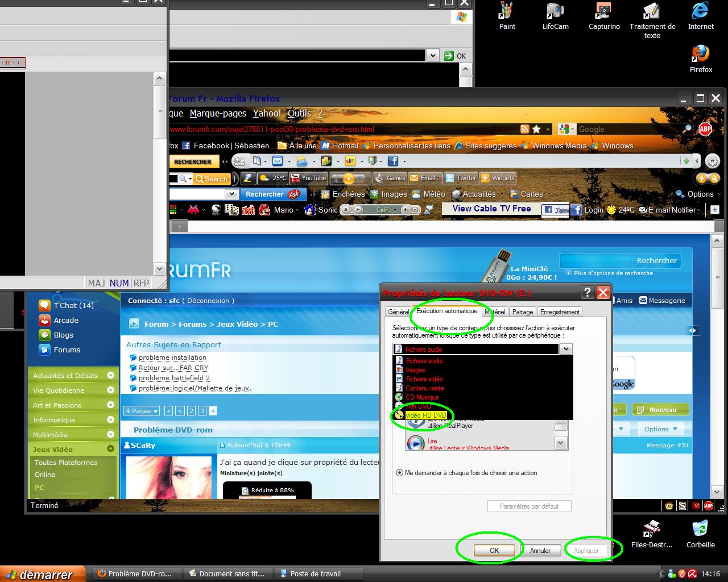Open the '4 Pages' pagination dropdown
Screen dimensions: 728x582
[141, 411]
